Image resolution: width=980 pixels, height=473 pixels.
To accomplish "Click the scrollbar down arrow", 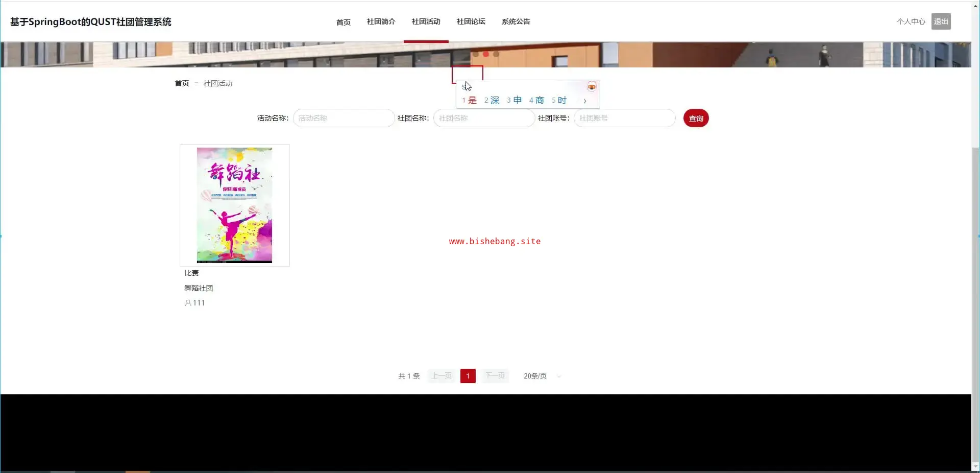I will [x=975, y=466].
